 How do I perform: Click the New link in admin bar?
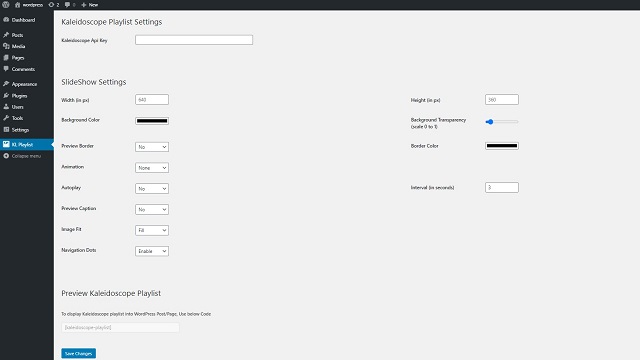point(89,5)
